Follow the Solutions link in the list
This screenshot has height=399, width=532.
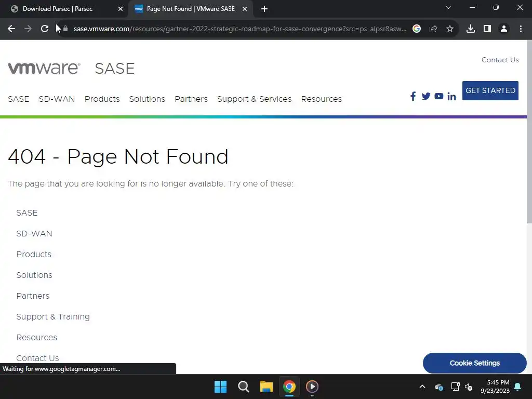click(x=34, y=275)
